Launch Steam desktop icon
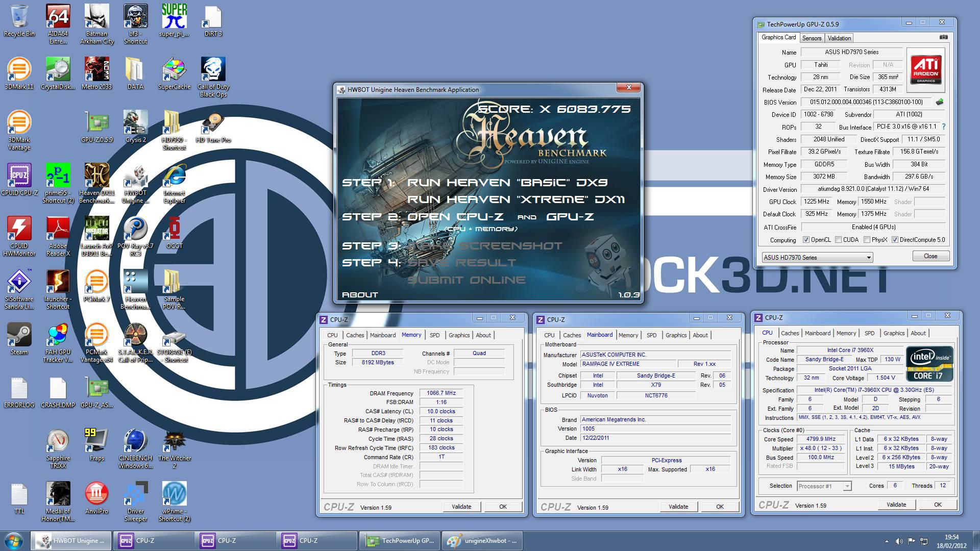Image resolution: width=980 pixels, height=551 pixels. click(19, 339)
